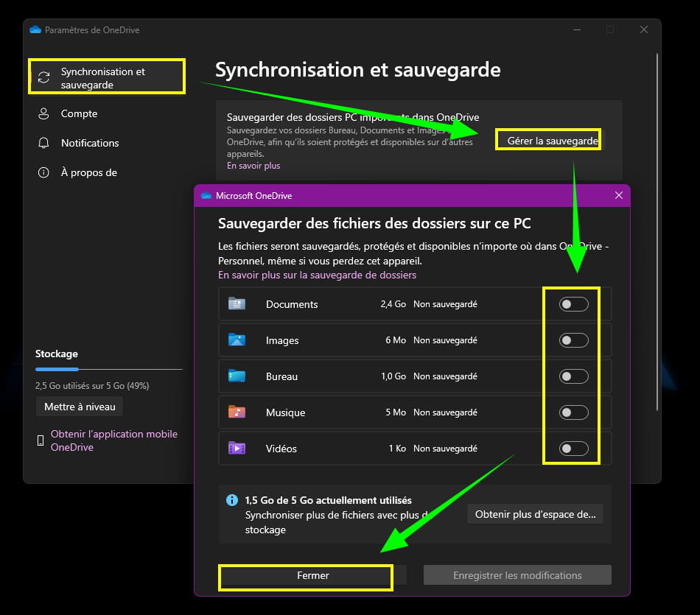Click the Stockage heading

pyautogui.click(x=57, y=354)
